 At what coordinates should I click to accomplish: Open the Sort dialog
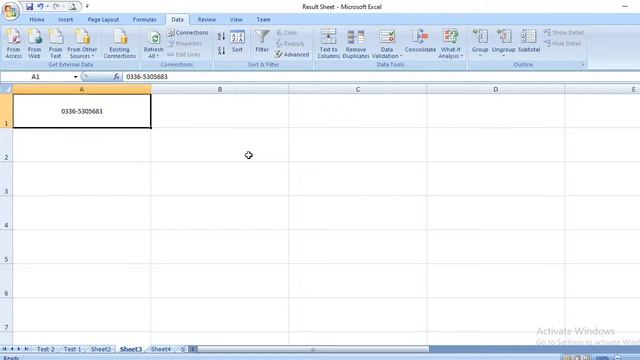pos(237,41)
